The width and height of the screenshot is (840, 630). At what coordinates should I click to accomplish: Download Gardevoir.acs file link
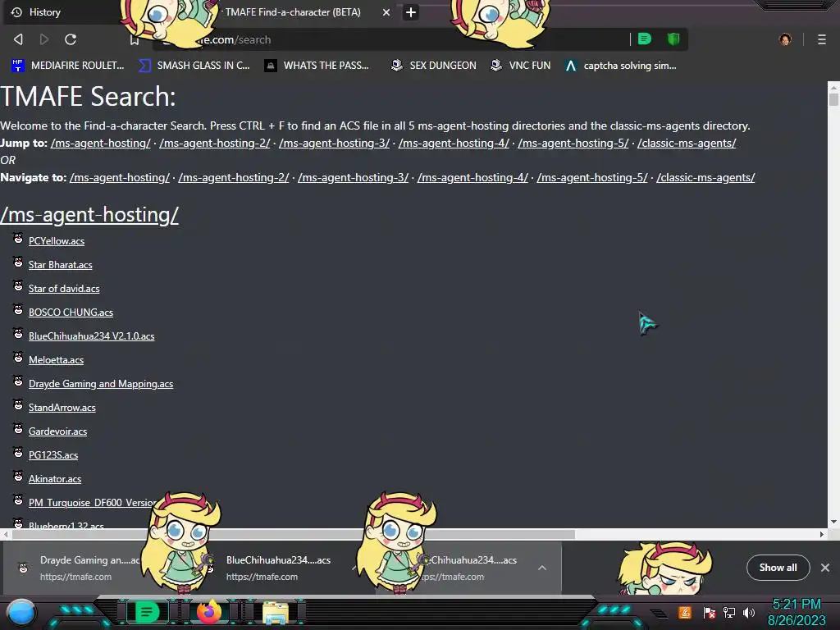point(57,431)
